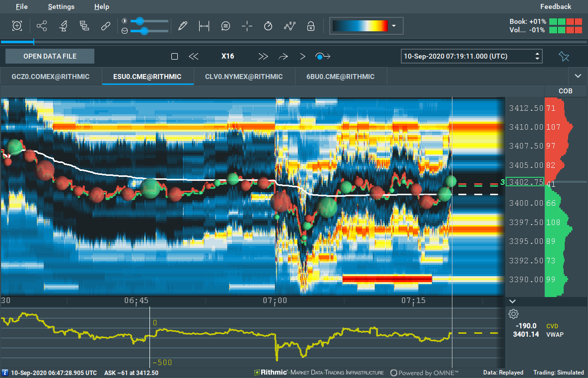Screen dimensions: 588x378
Task: Switch to the CLV0.NYMEX@RITHMIC tab
Action: pyautogui.click(x=244, y=76)
